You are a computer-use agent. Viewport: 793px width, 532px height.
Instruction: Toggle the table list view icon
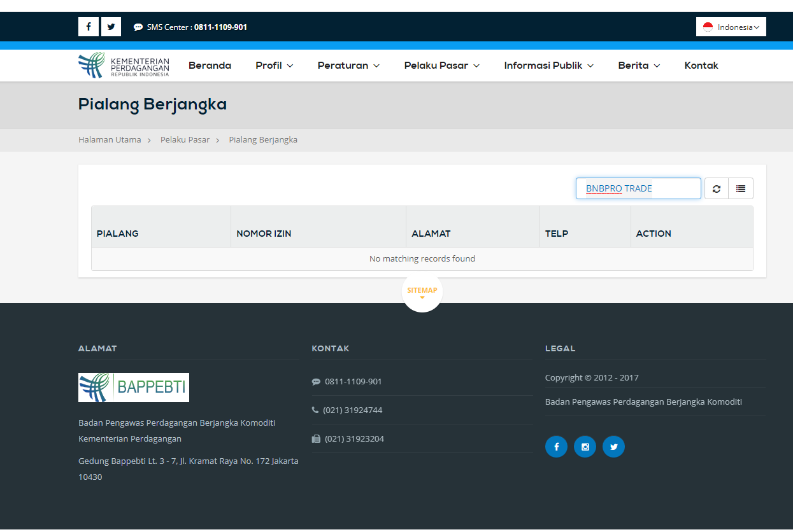pos(740,188)
